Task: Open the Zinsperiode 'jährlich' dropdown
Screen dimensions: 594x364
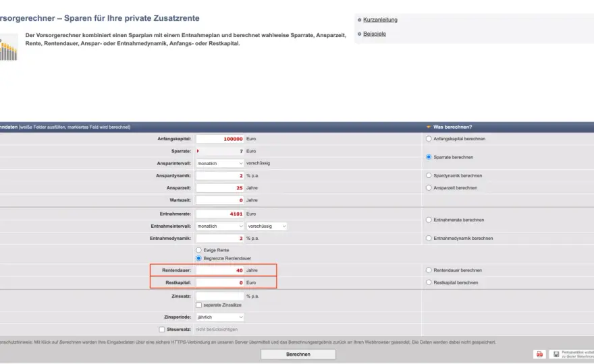Action: [220, 317]
